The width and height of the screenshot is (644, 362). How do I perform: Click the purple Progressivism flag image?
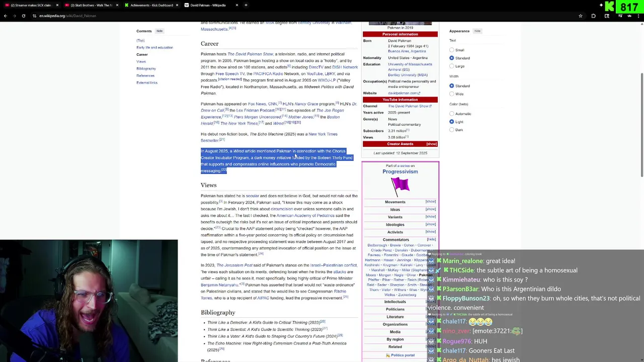tap(400, 186)
